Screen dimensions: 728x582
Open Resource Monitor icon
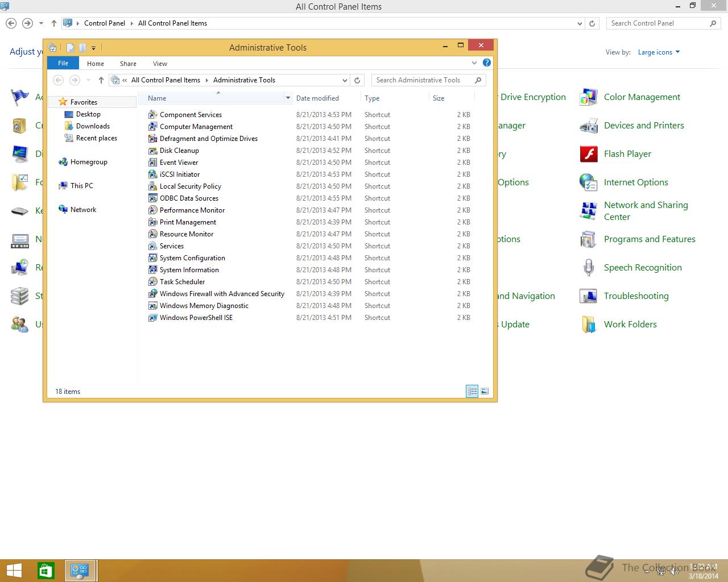coord(152,234)
